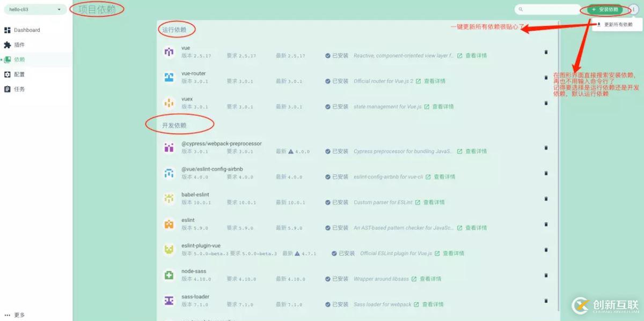Open 查看详情 for node-sass
The width and height of the screenshot is (644, 321).
pyautogui.click(x=426, y=279)
